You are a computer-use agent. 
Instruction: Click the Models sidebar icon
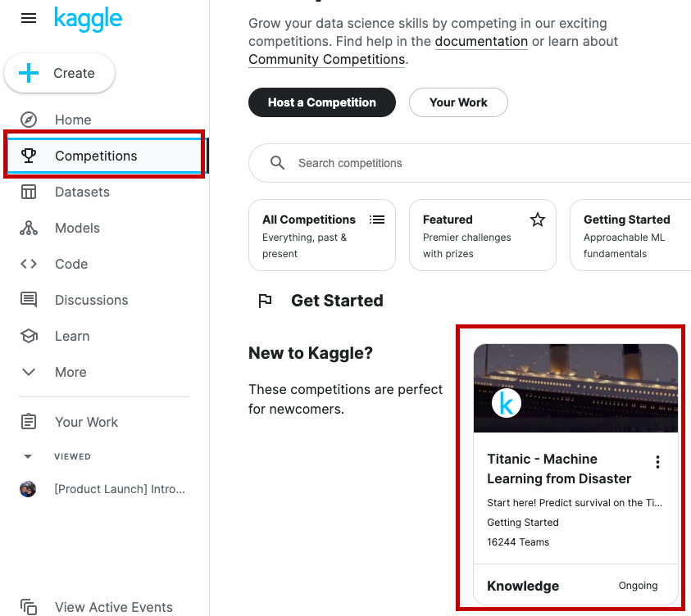coord(30,228)
